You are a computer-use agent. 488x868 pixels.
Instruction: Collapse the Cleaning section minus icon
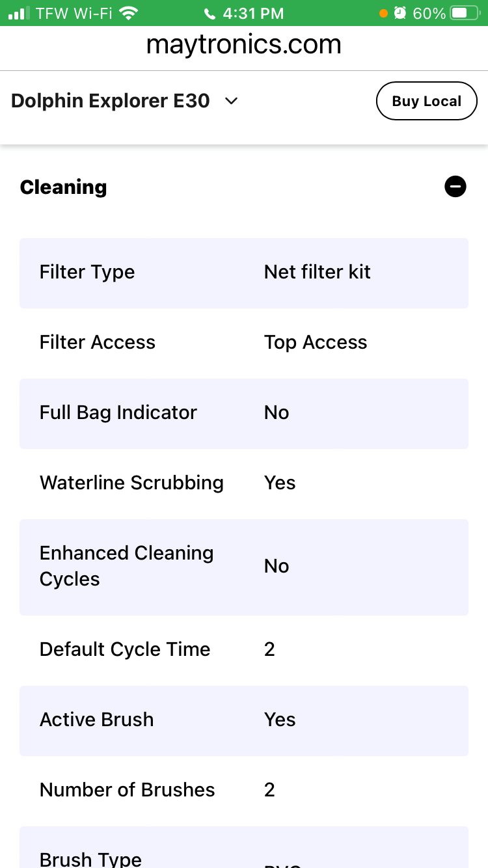point(455,187)
